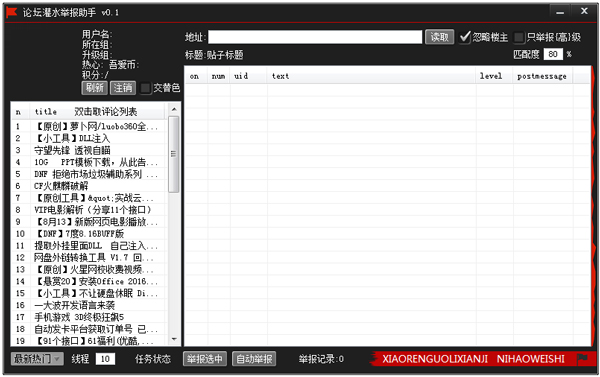Click the 地址 address input field
Image resolution: width=600 pixels, height=377 pixels.
pyautogui.click(x=315, y=37)
